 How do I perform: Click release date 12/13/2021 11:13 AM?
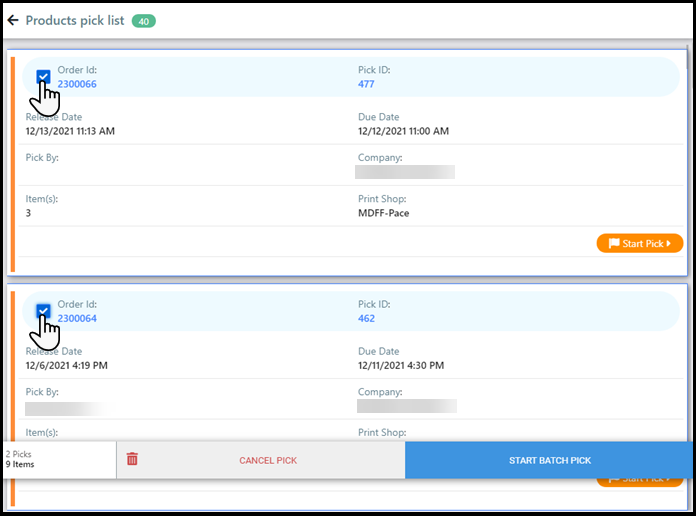click(70, 131)
